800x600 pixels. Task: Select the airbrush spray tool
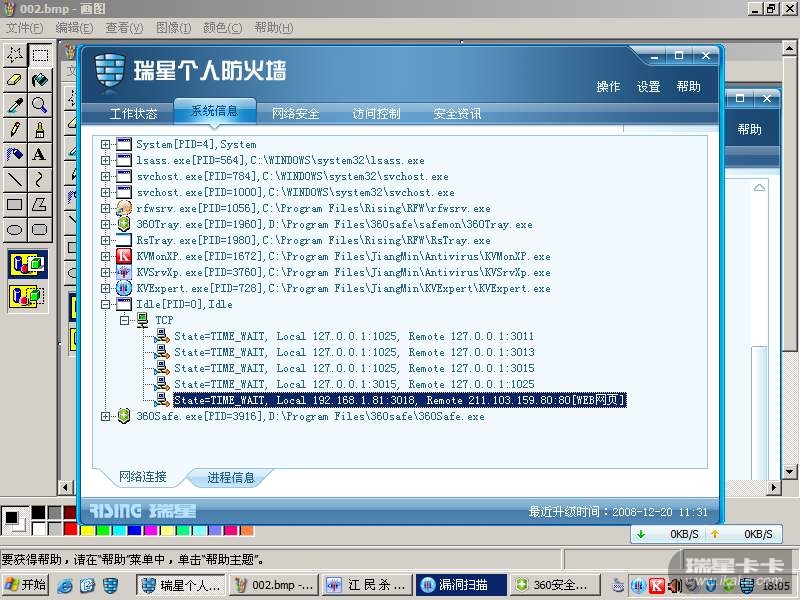(x=15, y=154)
